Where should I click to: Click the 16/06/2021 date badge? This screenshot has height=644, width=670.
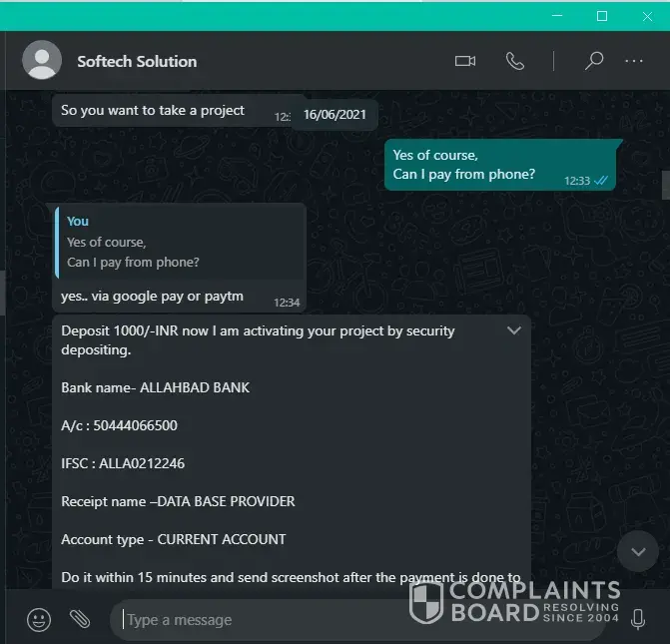[x=335, y=115]
